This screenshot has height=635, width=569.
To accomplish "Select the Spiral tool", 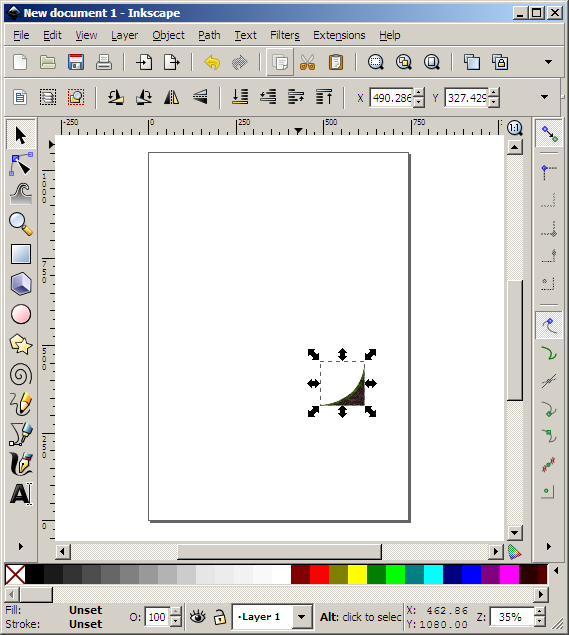I will (21, 374).
